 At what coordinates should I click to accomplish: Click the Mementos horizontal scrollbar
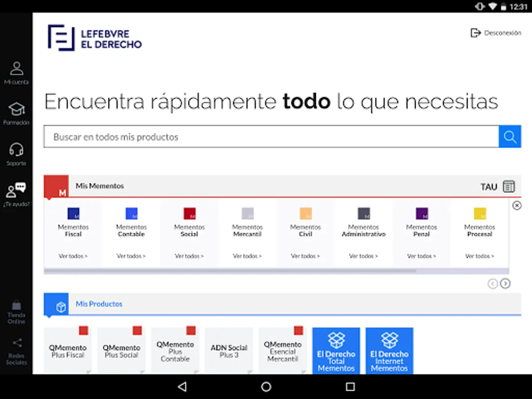(x=230, y=270)
